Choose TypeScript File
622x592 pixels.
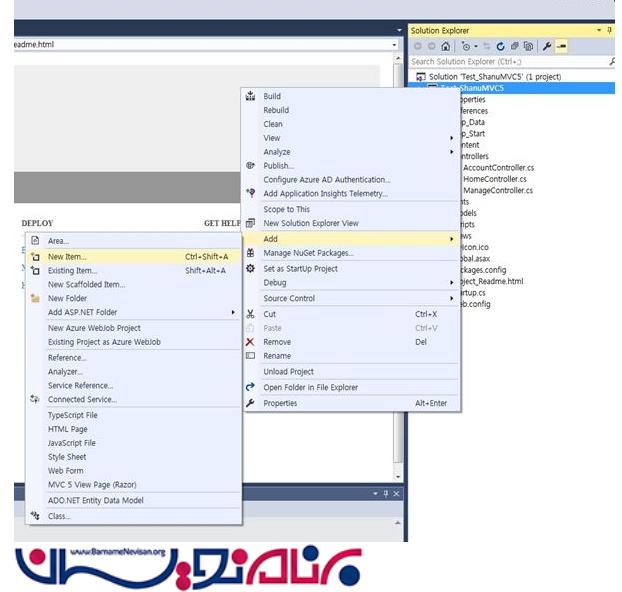click(73, 415)
